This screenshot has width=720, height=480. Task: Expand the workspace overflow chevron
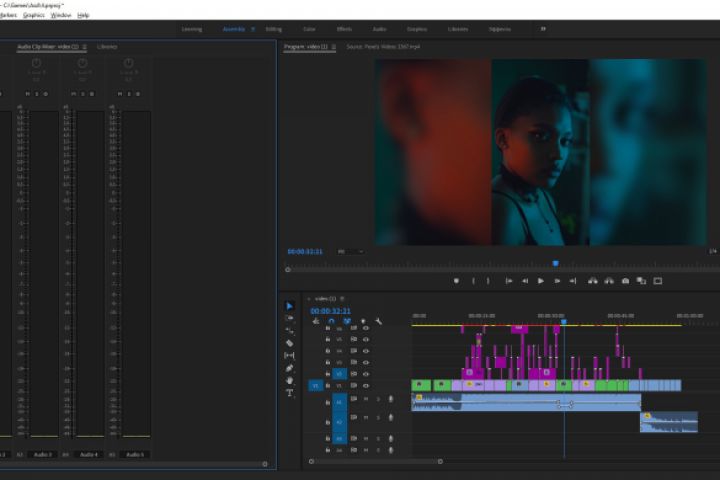pos(543,29)
